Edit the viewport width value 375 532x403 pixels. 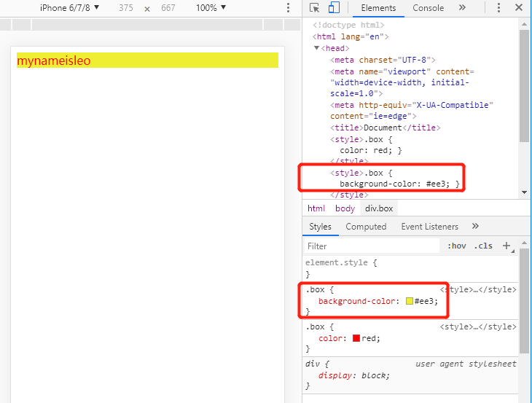point(126,8)
